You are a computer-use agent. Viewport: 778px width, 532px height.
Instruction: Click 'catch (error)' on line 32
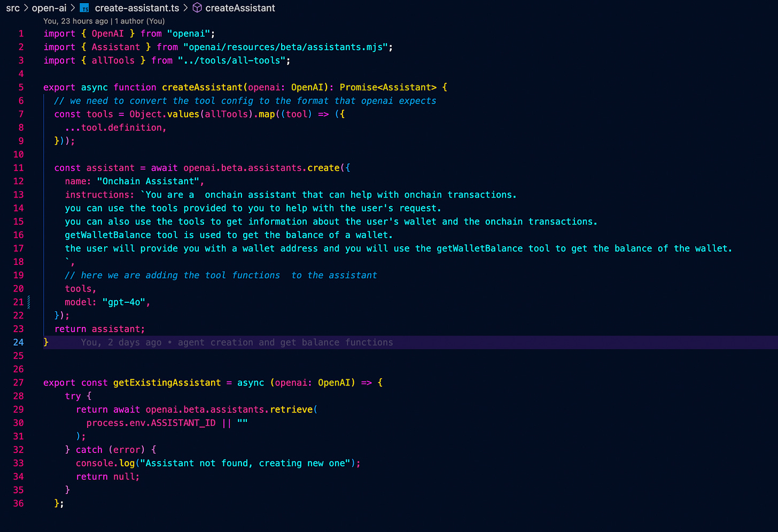pyautogui.click(x=110, y=450)
